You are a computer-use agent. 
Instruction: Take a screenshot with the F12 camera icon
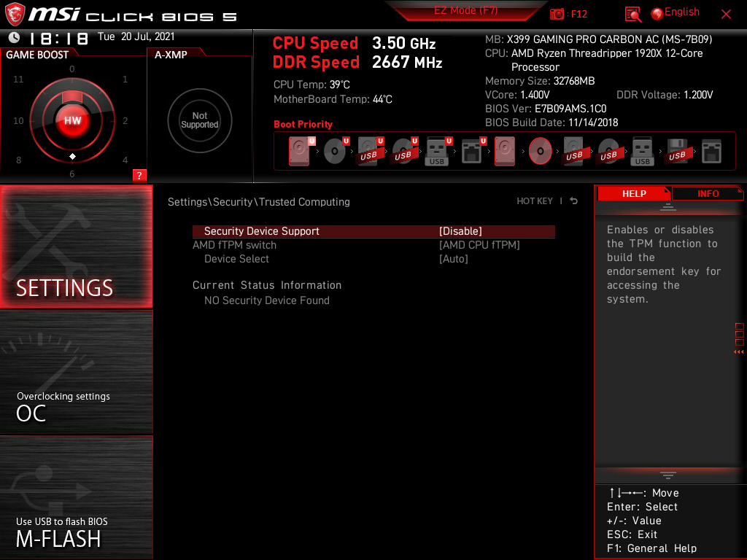click(557, 15)
